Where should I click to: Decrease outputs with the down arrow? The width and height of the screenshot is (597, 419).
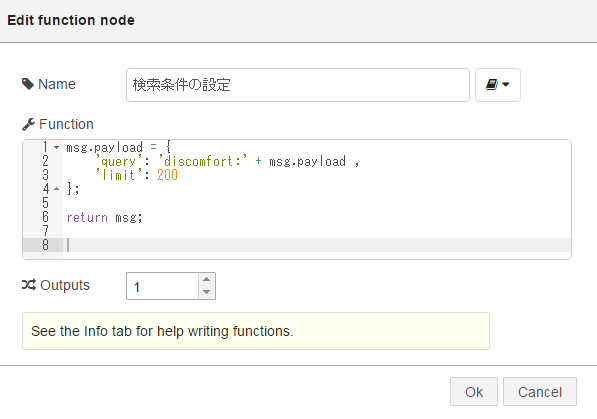pos(206,292)
